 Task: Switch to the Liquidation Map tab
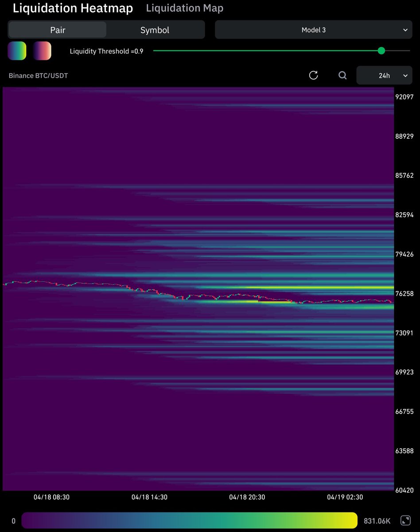pos(184,8)
